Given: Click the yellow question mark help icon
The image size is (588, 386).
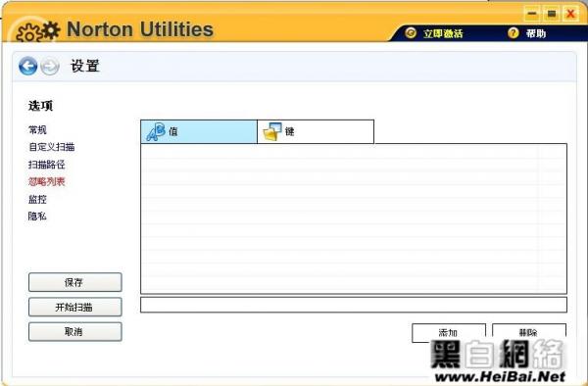Looking at the screenshot, I should coord(513,33).
